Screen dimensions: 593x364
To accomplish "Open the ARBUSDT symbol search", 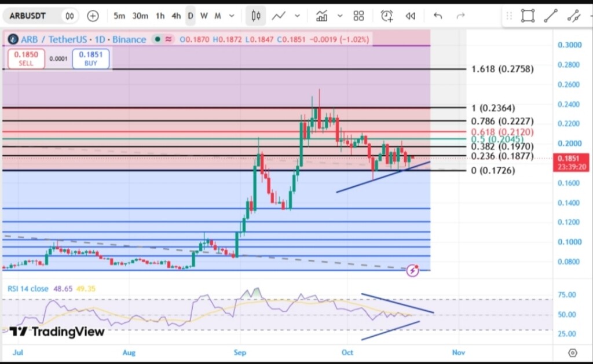I will [27, 16].
